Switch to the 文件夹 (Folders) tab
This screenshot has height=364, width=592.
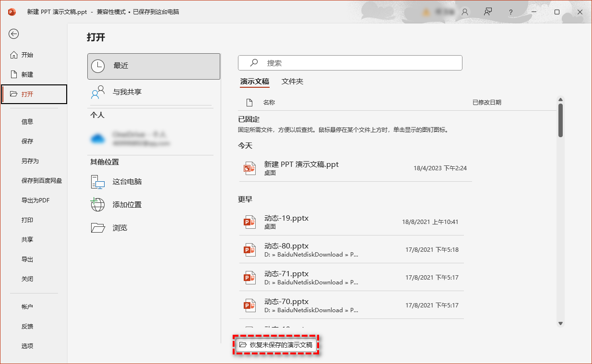coord(293,82)
